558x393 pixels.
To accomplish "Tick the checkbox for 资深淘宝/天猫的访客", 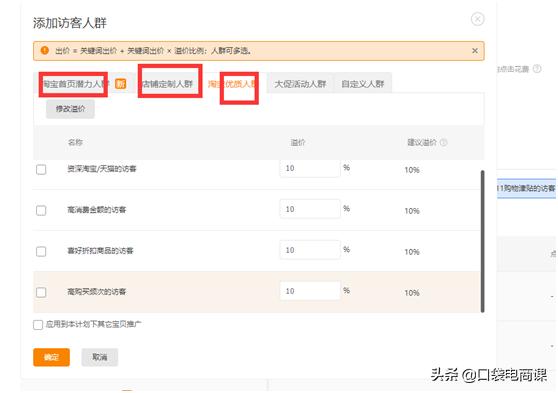I will [41, 169].
